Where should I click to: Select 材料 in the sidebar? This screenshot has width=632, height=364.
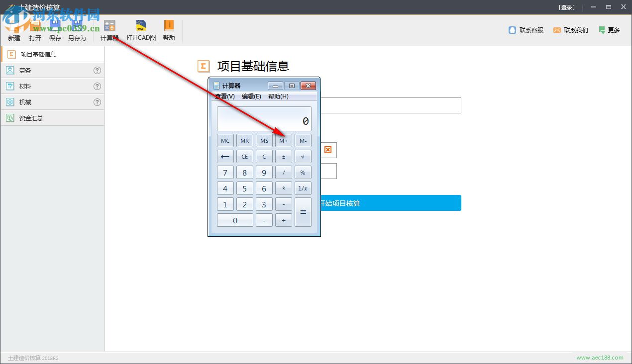(53, 87)
